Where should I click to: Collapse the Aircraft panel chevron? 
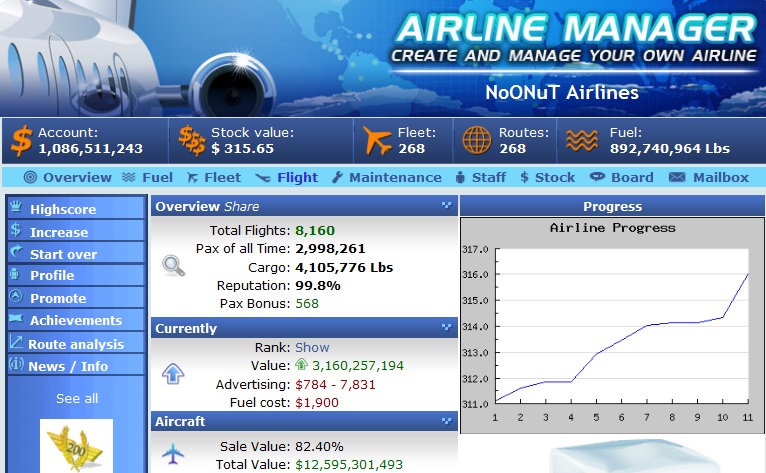pos(447,421)
